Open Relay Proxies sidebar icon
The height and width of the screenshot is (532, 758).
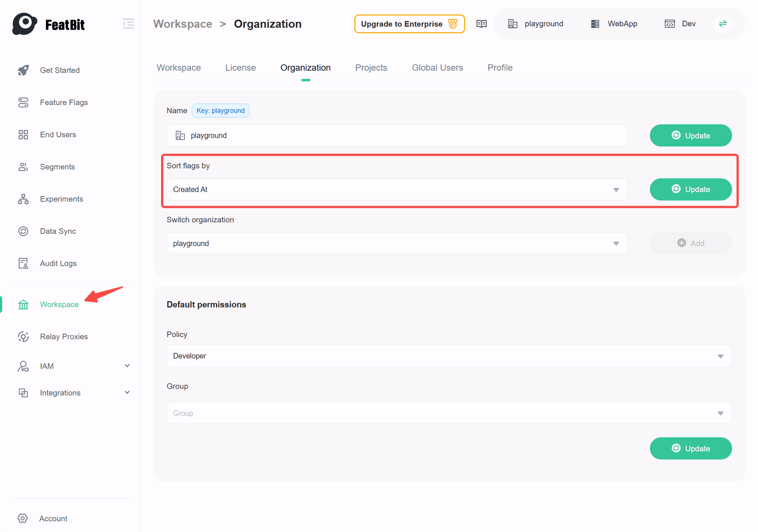[x=23, y=337]
